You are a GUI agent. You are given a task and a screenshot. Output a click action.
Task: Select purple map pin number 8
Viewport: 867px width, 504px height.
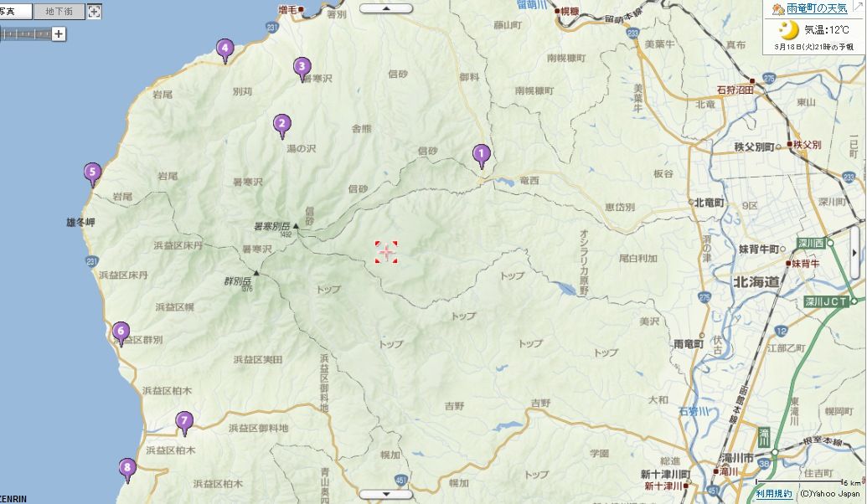pyautogui.click(x=127, y=470)
